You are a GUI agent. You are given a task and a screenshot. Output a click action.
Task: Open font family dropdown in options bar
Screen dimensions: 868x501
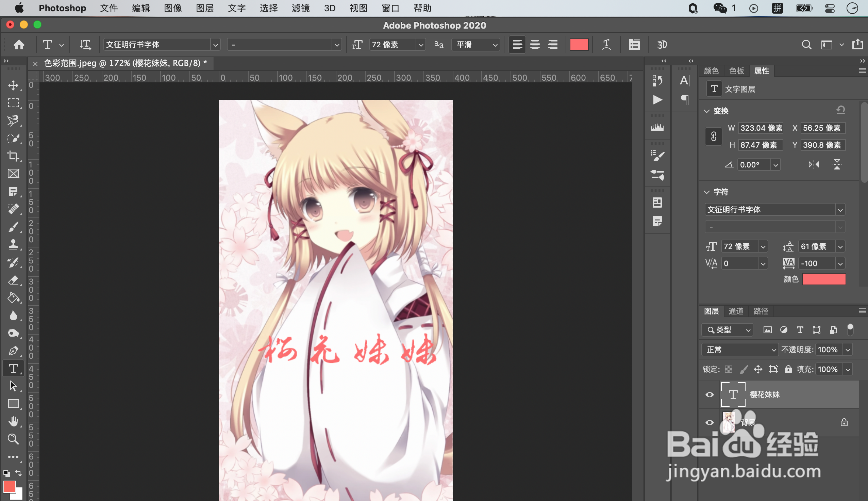(x=215, y=45)
